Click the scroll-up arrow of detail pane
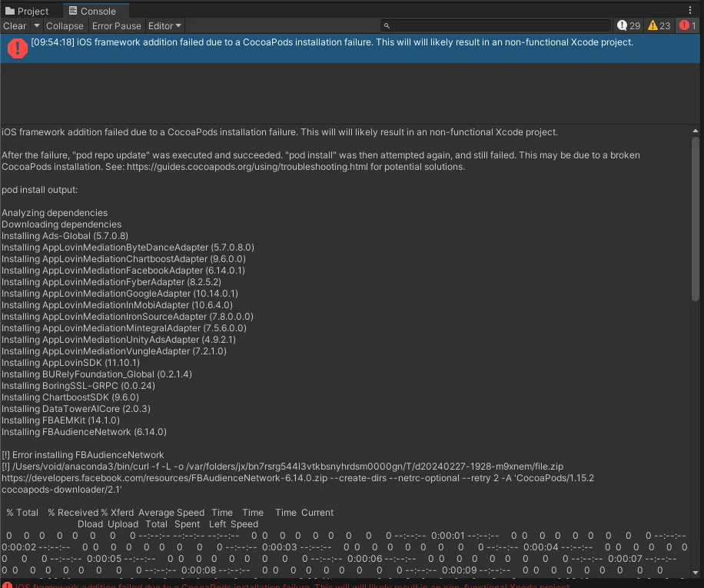Screen dimensions: 704x588 pos(696,131)
